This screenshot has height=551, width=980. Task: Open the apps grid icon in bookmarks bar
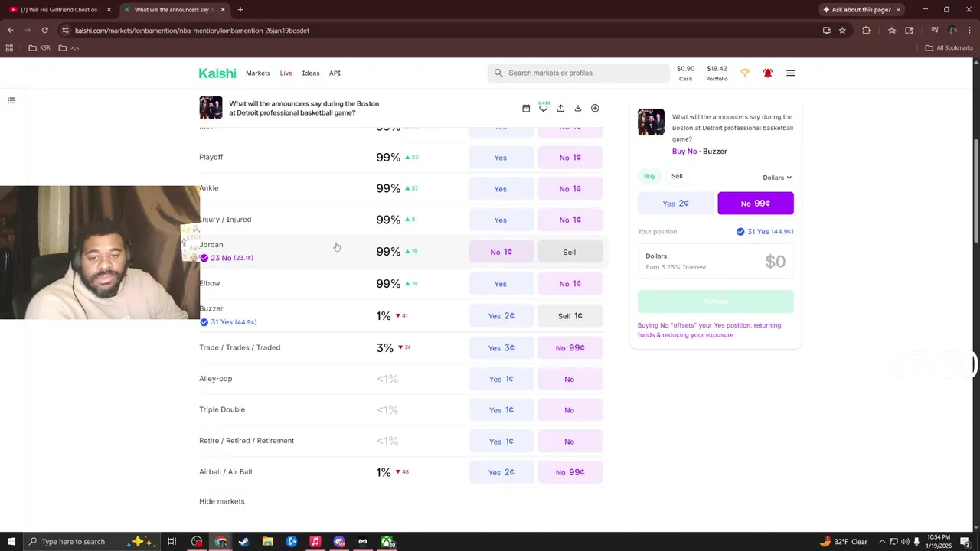click(x=9, y=47)
